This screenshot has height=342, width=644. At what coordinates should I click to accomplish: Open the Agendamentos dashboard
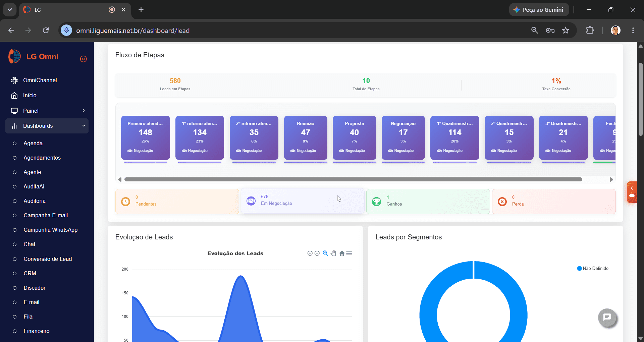tap(42, 158)
